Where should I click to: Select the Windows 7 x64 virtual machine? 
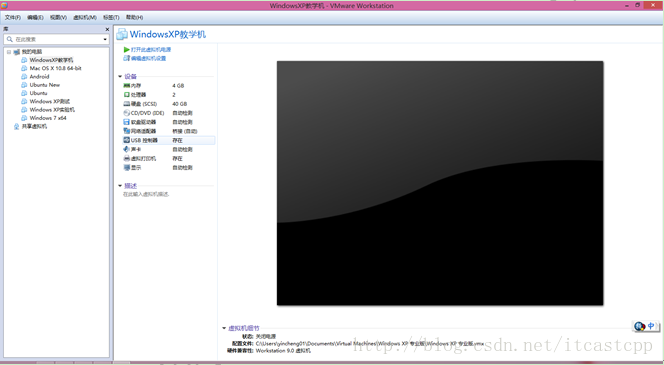pos(48,118)
